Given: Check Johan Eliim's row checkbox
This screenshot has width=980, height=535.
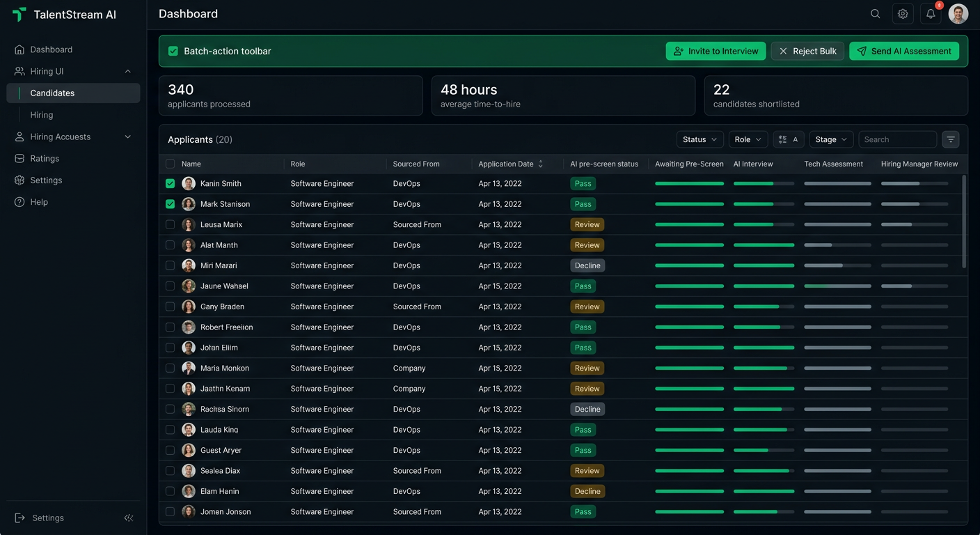Looking at the screenshot, I should tap(171, 348).
